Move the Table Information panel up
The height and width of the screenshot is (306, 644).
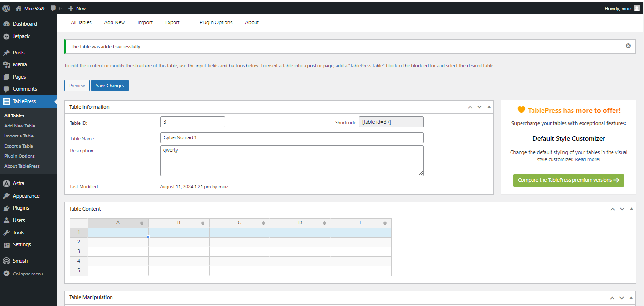470,107
